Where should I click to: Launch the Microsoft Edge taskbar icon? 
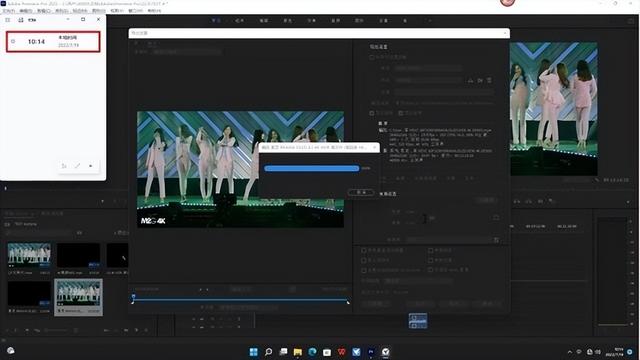pyautogui.click(x=312, y=352)
